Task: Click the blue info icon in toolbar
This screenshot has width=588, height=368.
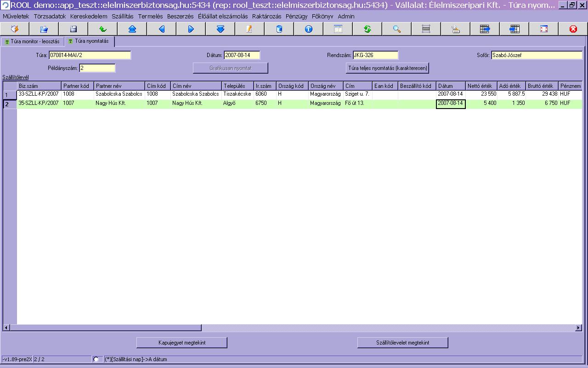Action: point(309,29)
